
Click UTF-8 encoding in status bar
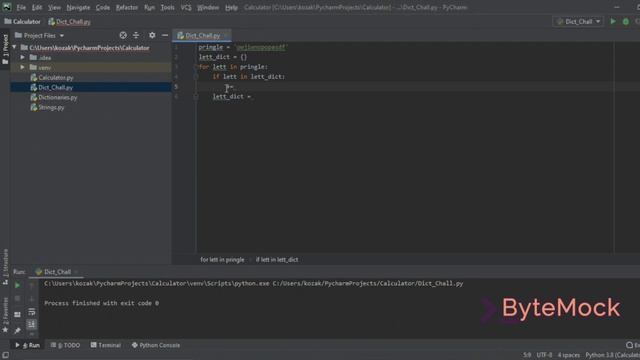pos(544,355)
